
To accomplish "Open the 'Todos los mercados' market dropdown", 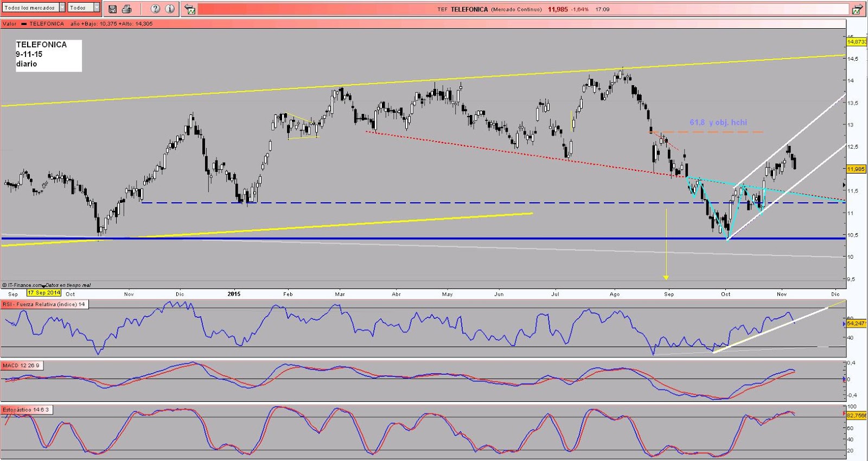I will tap(34, 8).
